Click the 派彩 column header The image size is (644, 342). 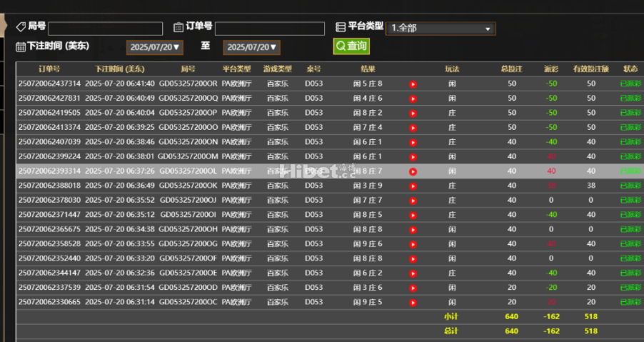550,69
